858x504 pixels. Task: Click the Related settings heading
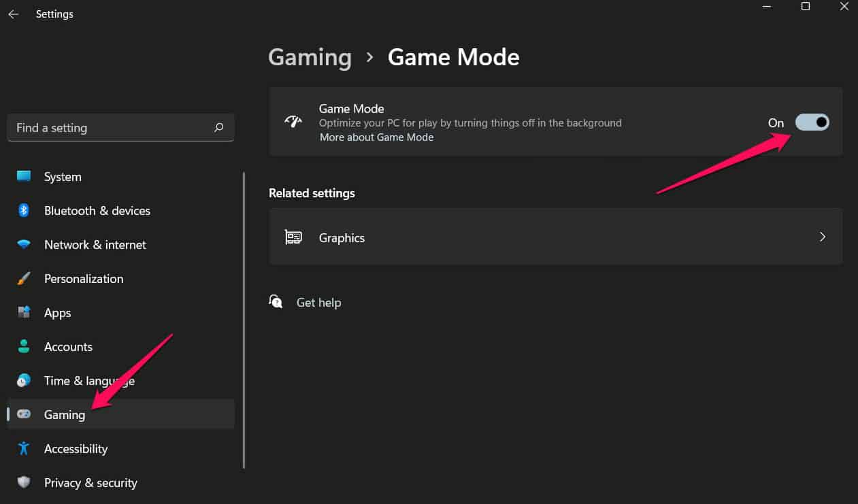point(312,193)
